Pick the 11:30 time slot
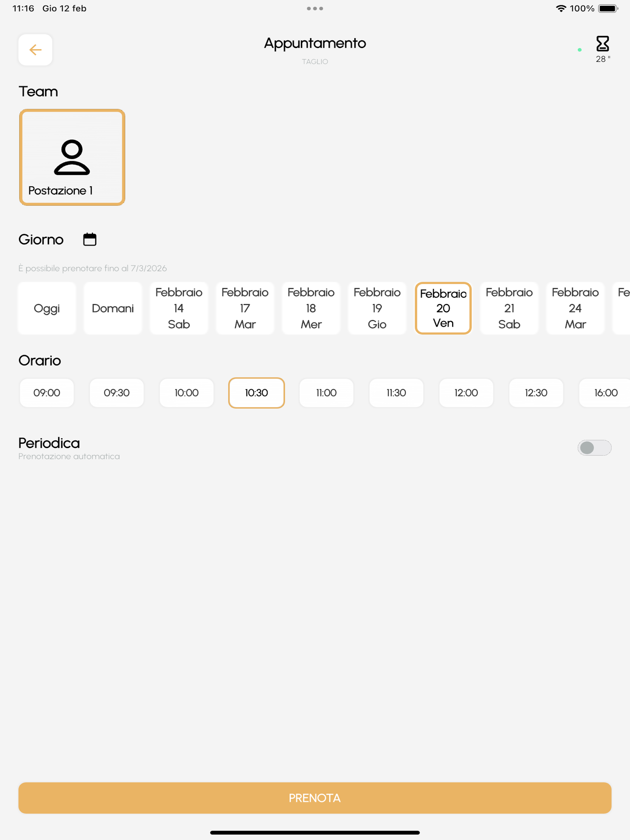 396,393
